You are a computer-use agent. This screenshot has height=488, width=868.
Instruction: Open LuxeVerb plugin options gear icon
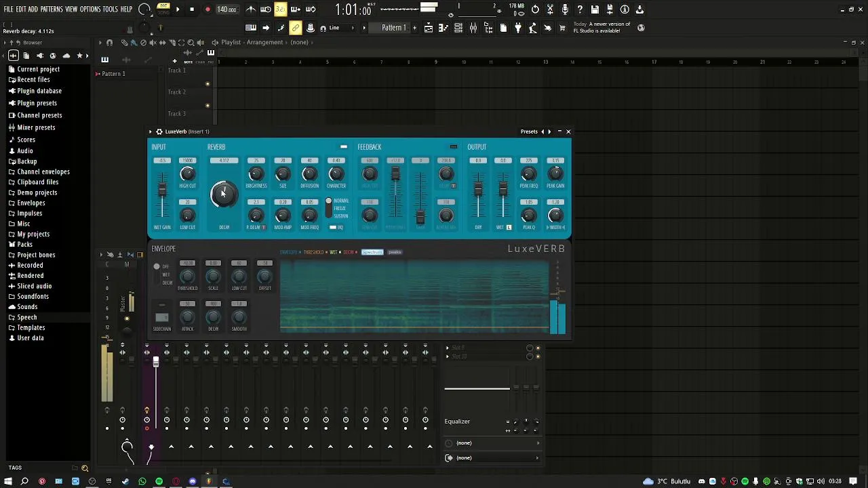point(159,131)
